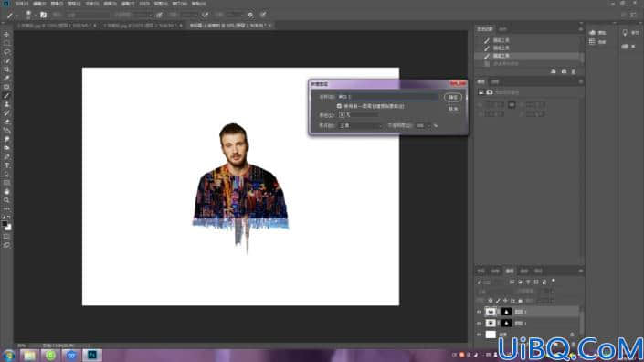The height and width of the screenshot is (362, 644).
Task: Toggle the clipping mask checkbox in New Layer dialog
Action: [x=339, y=106]
